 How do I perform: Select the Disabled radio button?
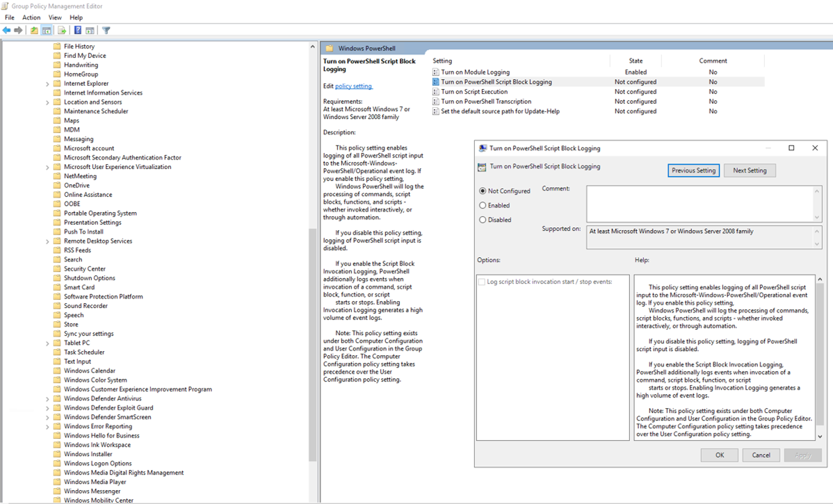pos(483,220)
